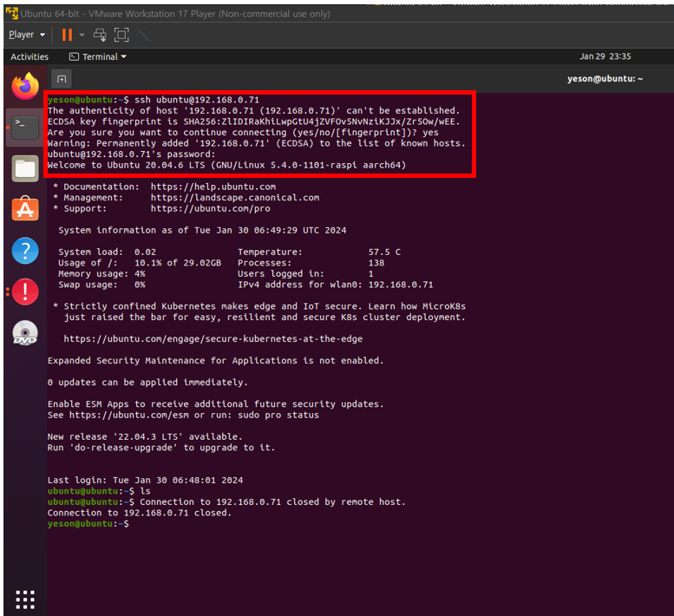674x616 pixels.
Task: Click the https://landscape.canonical.com URL
Action: tap(235, 198)
